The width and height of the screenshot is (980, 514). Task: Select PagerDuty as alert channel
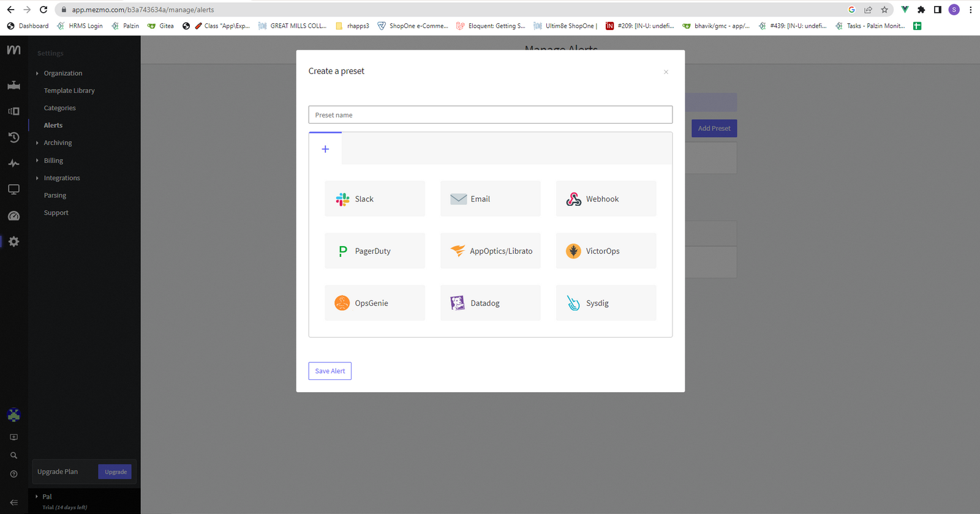[374, 251]
